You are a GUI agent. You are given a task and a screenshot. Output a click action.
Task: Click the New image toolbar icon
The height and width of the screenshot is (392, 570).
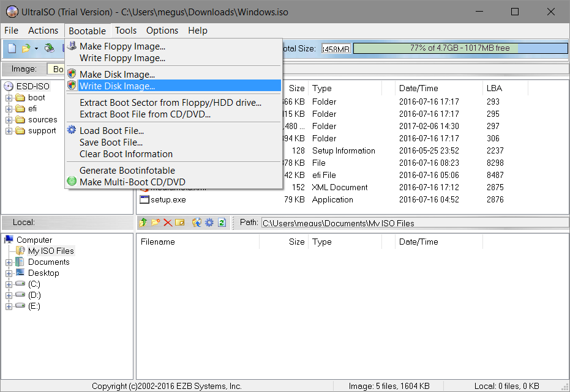12,48
